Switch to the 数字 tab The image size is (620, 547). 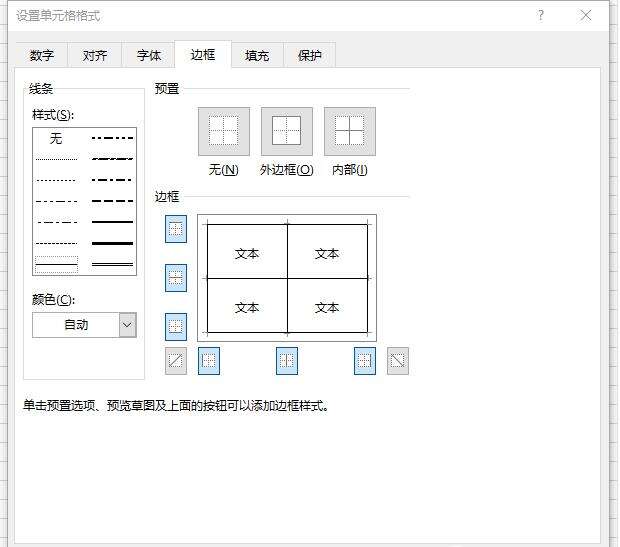pyautogui.click(x=42, y=55)
